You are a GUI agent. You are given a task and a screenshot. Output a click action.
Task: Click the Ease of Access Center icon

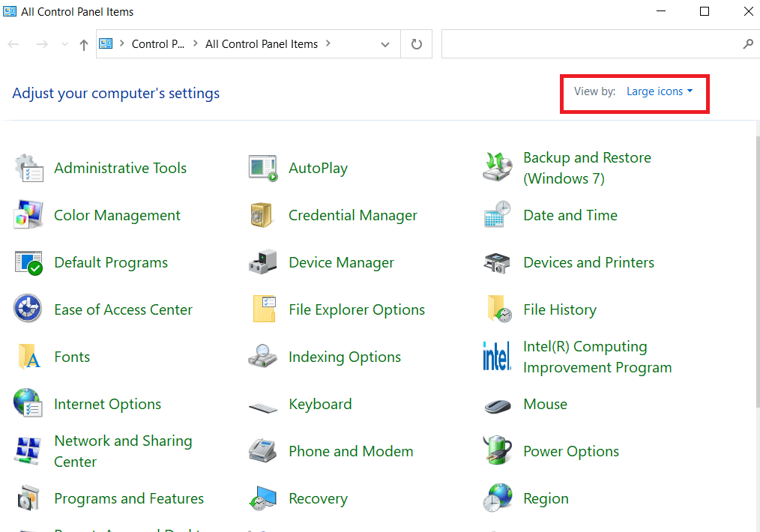point(28,308)
